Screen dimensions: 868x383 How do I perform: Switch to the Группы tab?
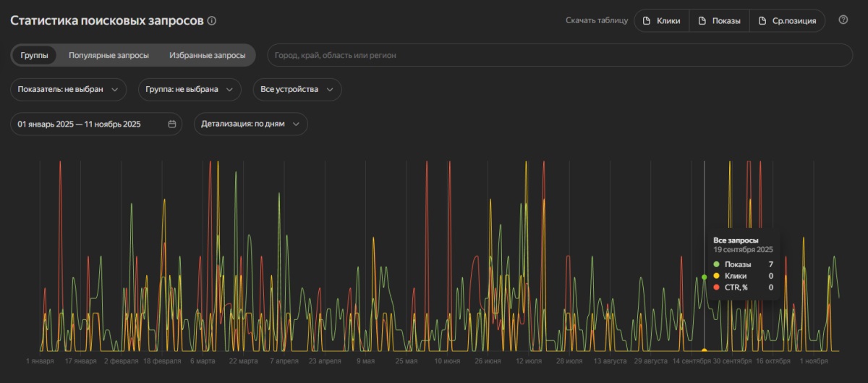[x=34, y=55]
